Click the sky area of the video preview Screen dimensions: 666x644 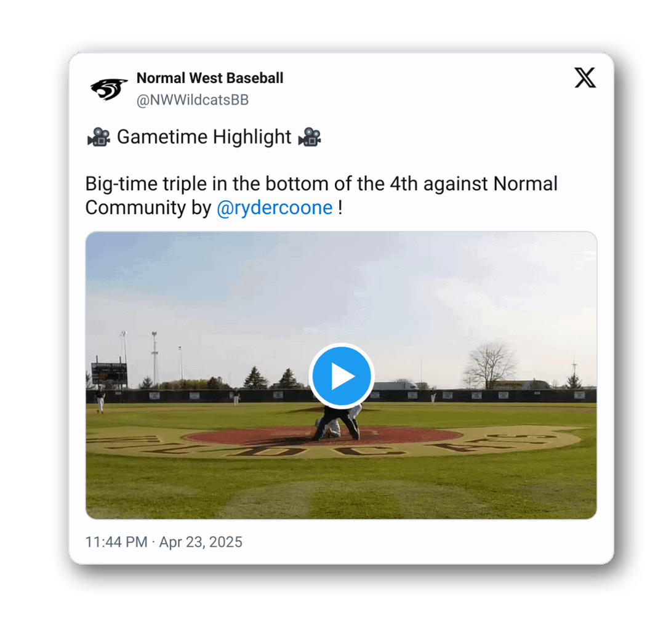[341, 289]
